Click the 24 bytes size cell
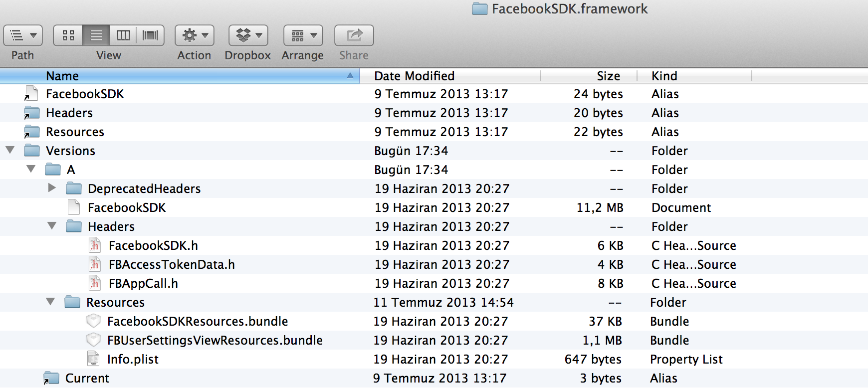 click(x=598, y=94)
